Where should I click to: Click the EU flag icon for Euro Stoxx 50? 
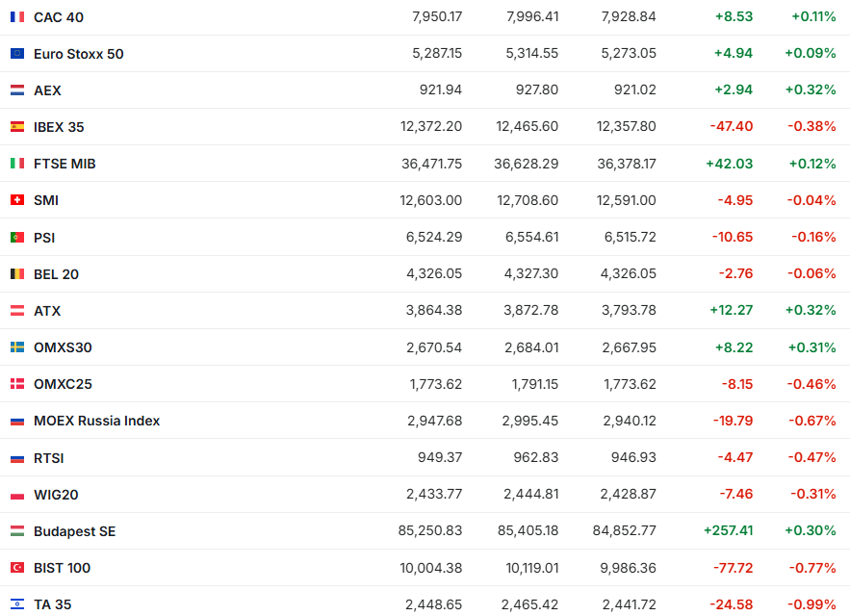[x=17, y=54]
